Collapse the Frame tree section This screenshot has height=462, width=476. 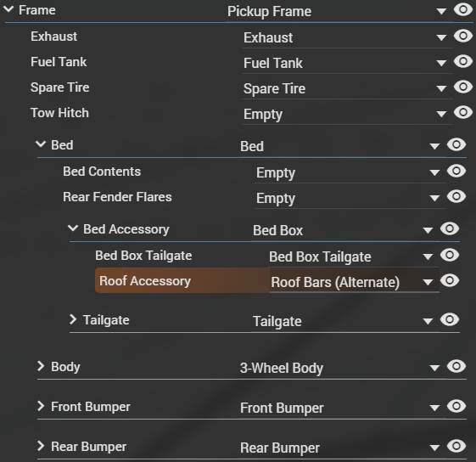pyautogui.click(x=8, y=9)
